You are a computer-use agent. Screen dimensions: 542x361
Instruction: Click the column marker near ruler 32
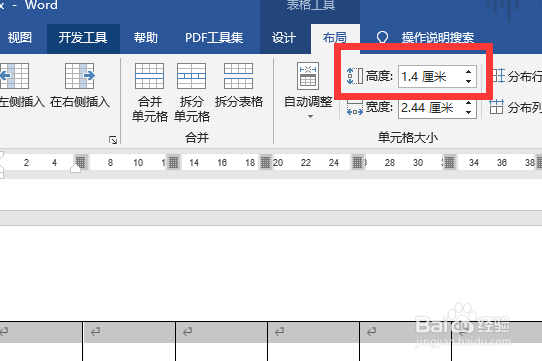(449, 162)
